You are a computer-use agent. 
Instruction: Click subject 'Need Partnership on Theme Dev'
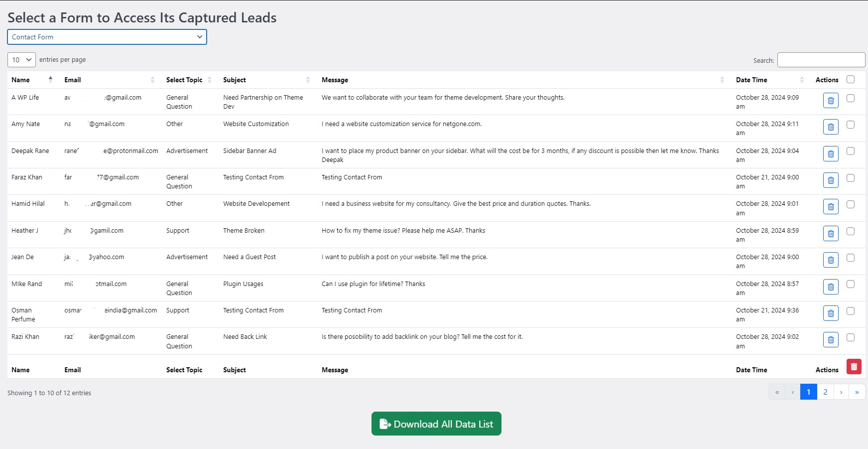[x=263, y=102]
